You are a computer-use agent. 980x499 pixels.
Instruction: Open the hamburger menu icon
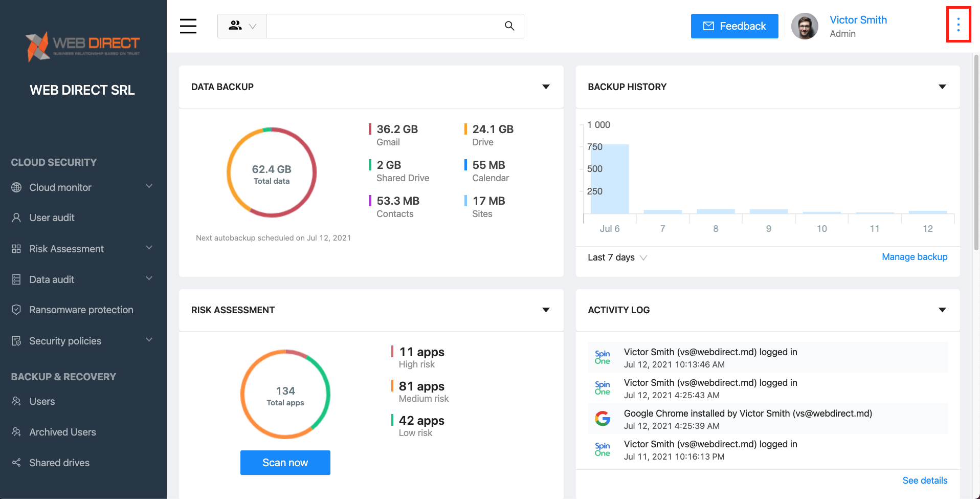point(188,26)
